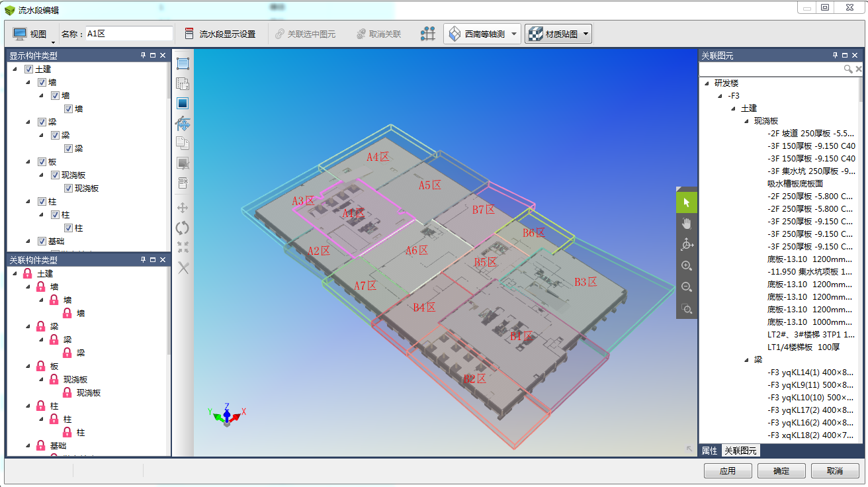Click the node-move arrows tool icon

tap(183, 123)
